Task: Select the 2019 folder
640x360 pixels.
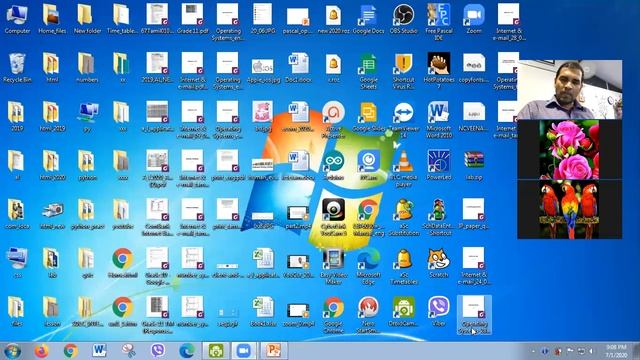Action: [x=17, y=116]
